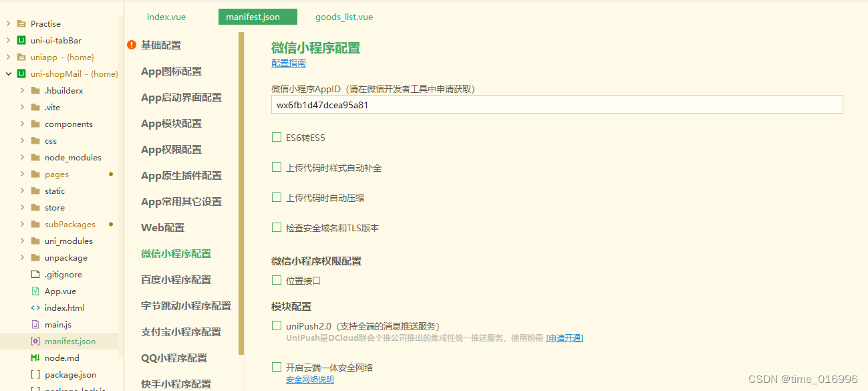Open the 安全网络说明 link
The width and height of the screenshot is (868, 391).
pos(310,380)
